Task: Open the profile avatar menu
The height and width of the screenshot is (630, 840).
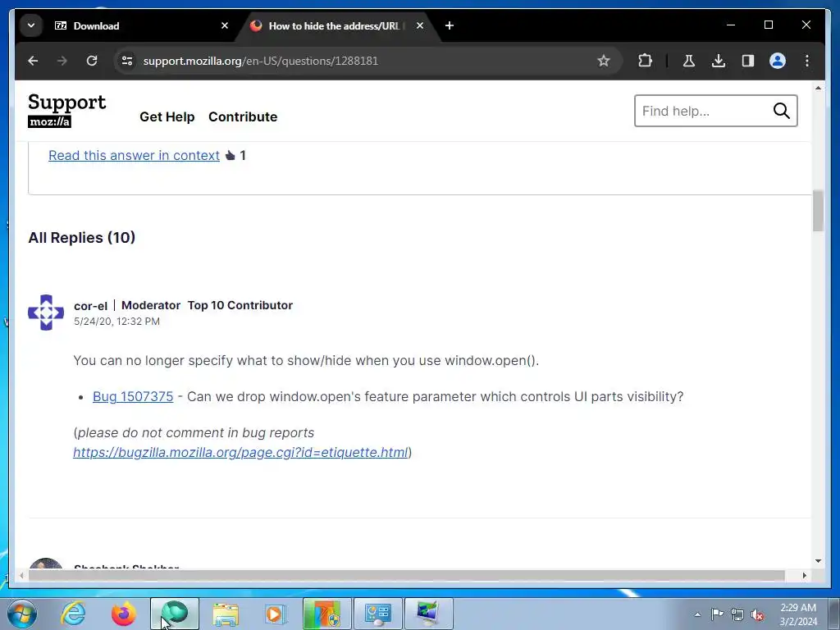Action: [778, 61]
